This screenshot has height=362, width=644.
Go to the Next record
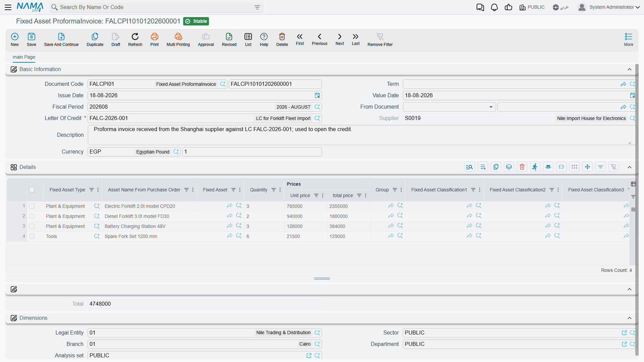point(340,39)
